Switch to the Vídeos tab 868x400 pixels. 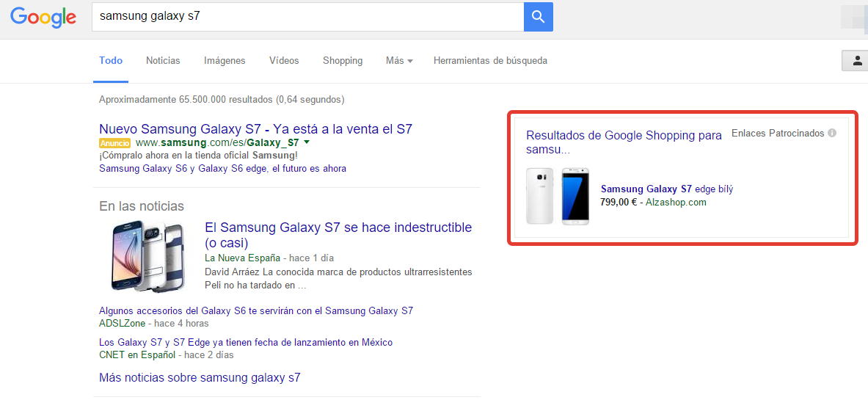284,61
